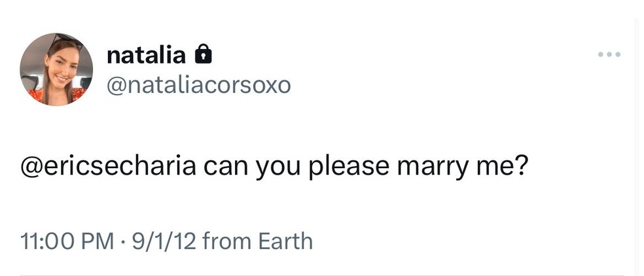Open the @ericsecharia mention
The height and width of the screenshot is (276, 644).
click(x=109, y=166)
